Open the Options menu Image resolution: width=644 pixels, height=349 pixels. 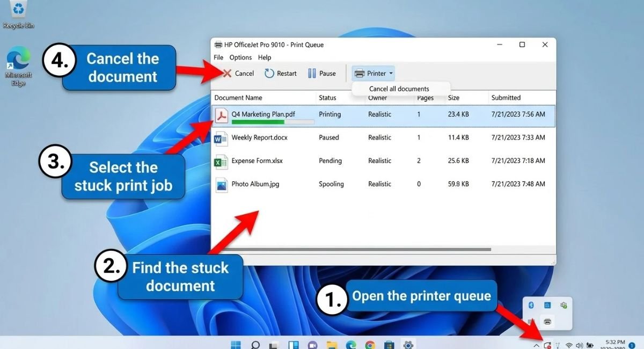[x=240, y=57]
